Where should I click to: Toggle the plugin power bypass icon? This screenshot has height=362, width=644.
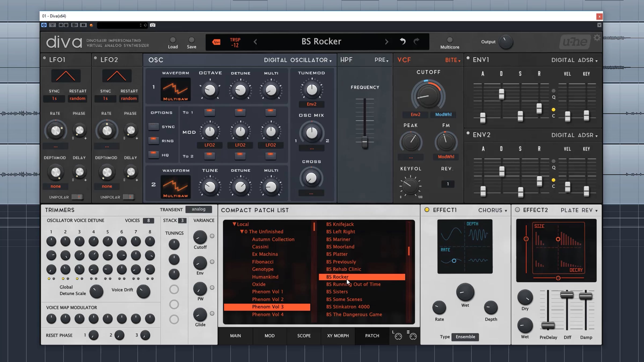click(x=44, y=25)
